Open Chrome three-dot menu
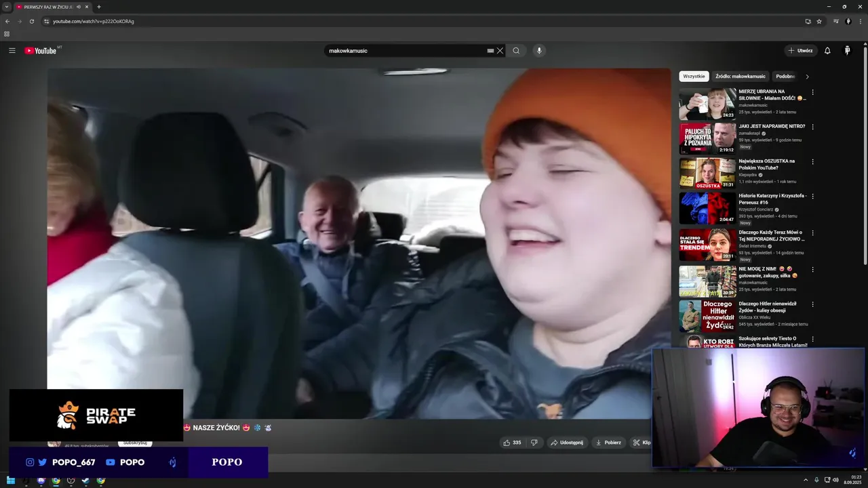Screen dimensions: 868x488 [x=860, y=21]
